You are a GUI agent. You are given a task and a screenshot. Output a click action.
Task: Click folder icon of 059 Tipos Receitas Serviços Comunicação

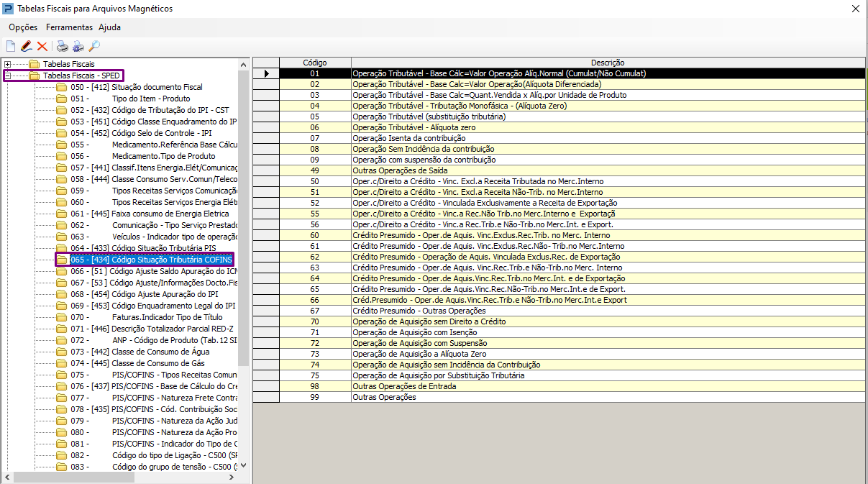pos(62,191)
